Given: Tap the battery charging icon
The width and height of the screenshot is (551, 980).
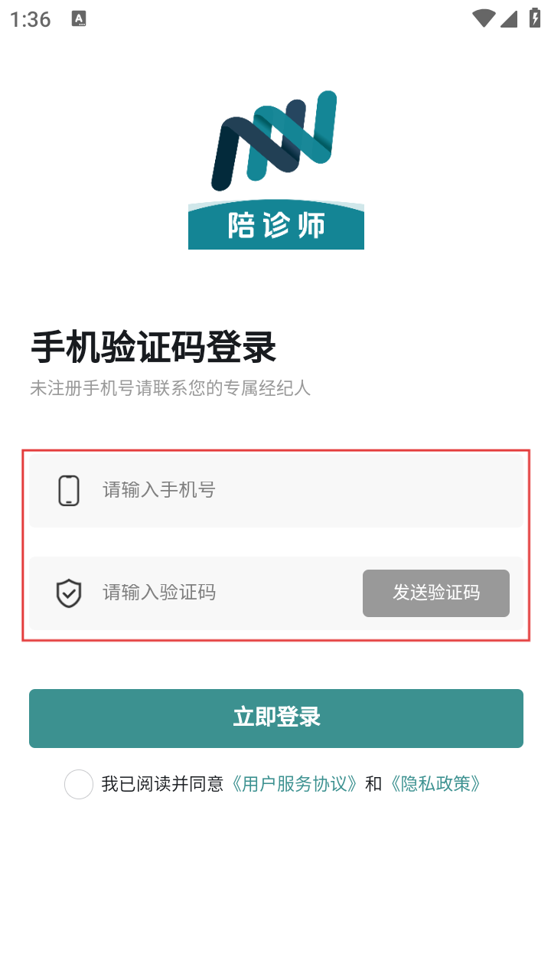Looking at the screenshot, I should tap(535, 18).
